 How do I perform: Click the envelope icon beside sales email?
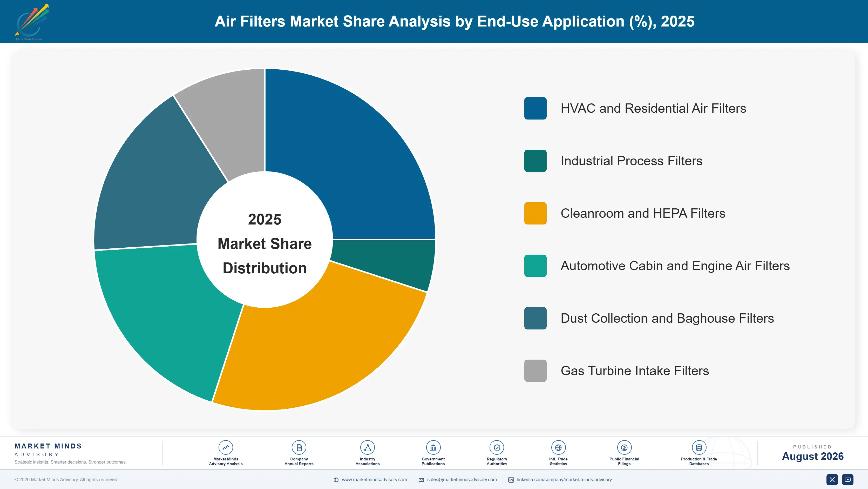click(x=421, y=480)
